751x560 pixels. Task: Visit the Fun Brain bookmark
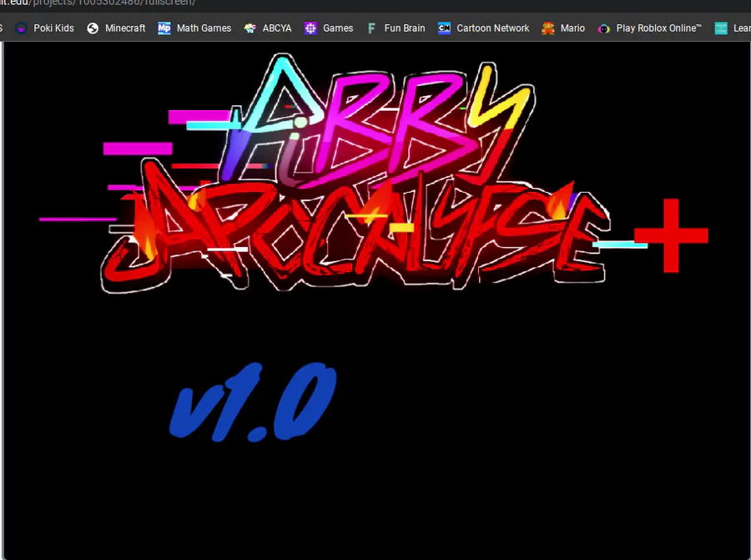396,28
